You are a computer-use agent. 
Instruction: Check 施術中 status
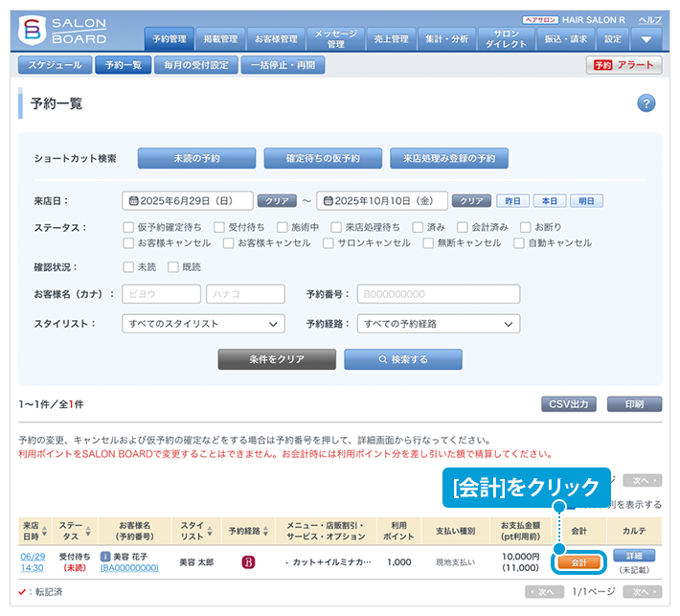283,227
